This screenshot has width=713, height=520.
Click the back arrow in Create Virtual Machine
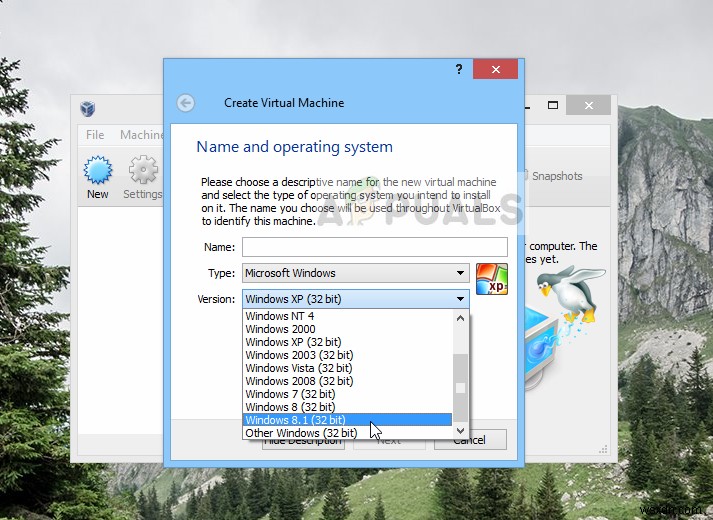click(x=186, y=103)
